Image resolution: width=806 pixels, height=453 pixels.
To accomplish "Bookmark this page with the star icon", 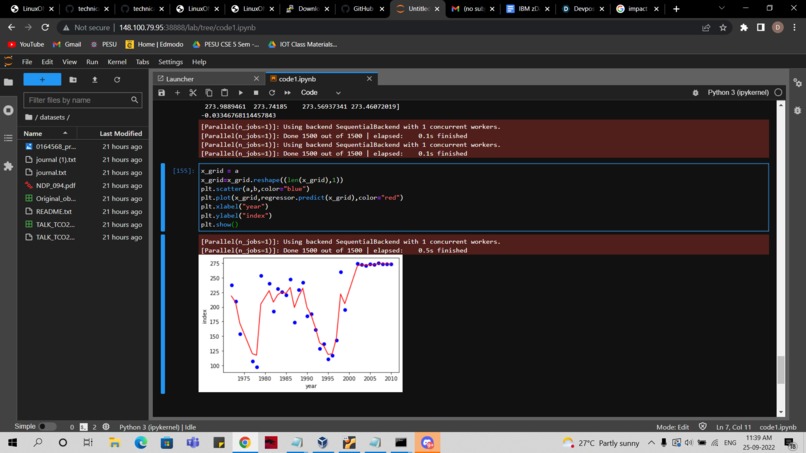I will pyautogui.click(x=723, y=28).
